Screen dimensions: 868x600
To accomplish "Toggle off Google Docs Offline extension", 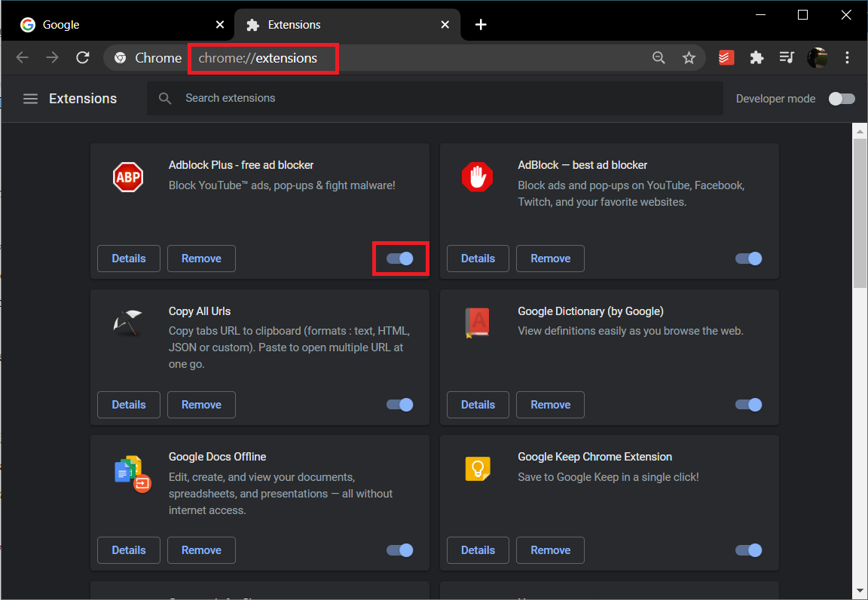I will 400,550.
